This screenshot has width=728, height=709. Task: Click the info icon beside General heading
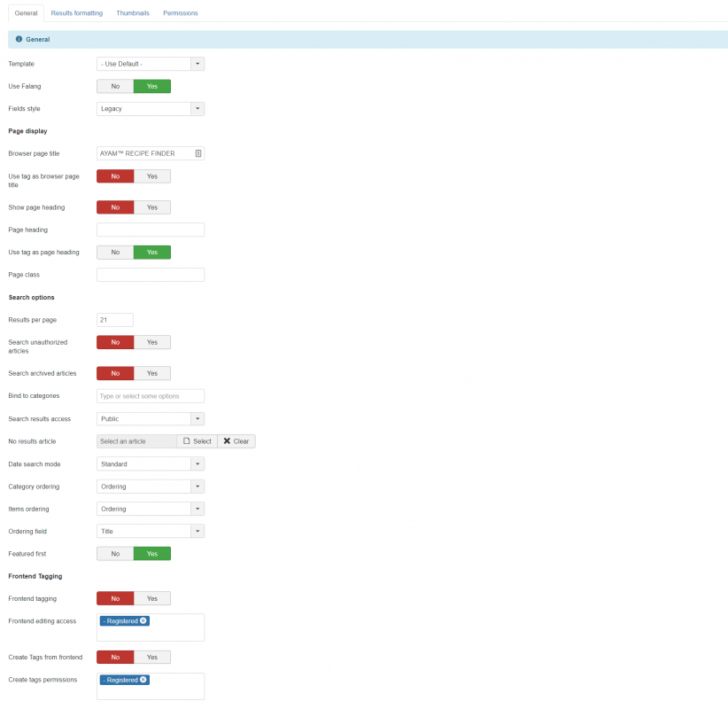pos(19,40)
